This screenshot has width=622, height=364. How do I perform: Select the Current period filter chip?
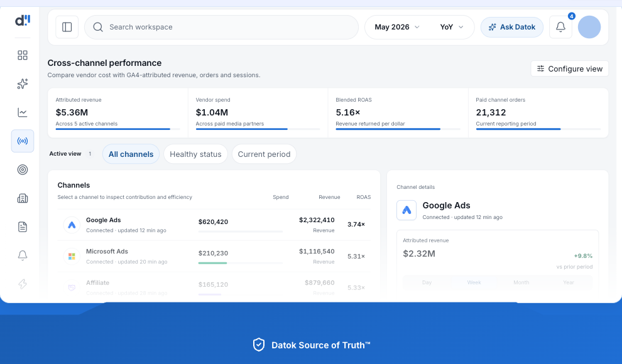point(264,154)
